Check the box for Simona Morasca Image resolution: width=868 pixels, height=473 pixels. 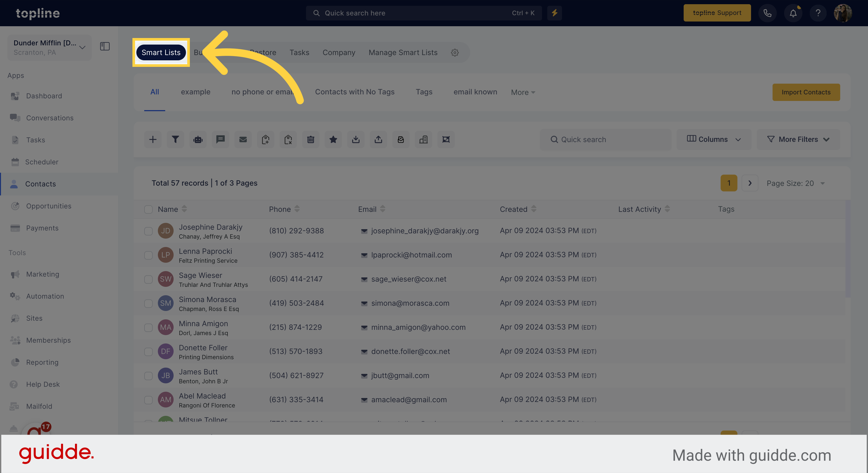[148, 304]
